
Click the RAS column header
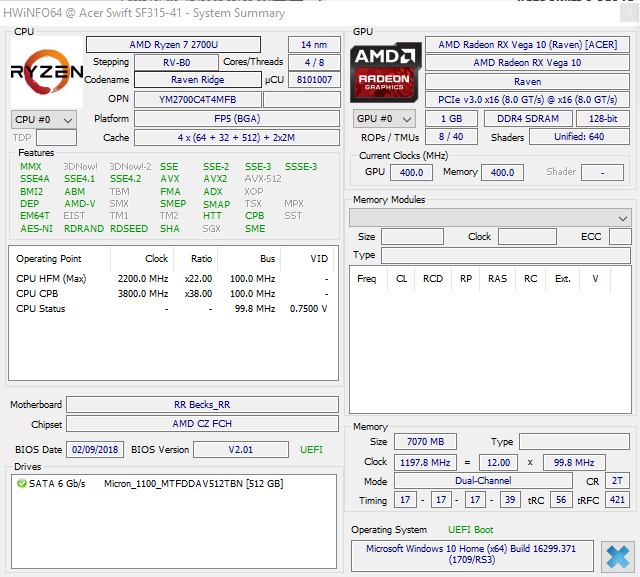click(497, 279)
